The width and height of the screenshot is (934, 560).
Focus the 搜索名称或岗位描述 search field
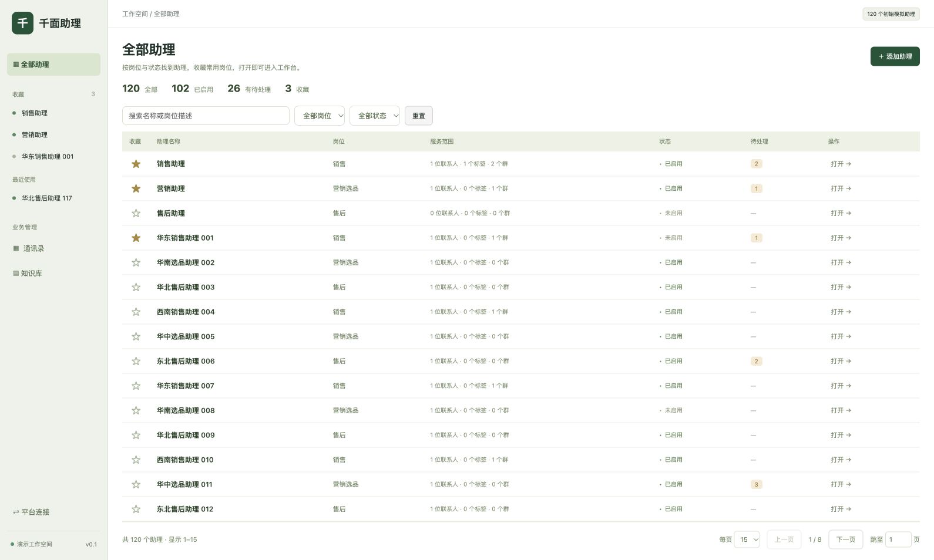pos(206,116)
